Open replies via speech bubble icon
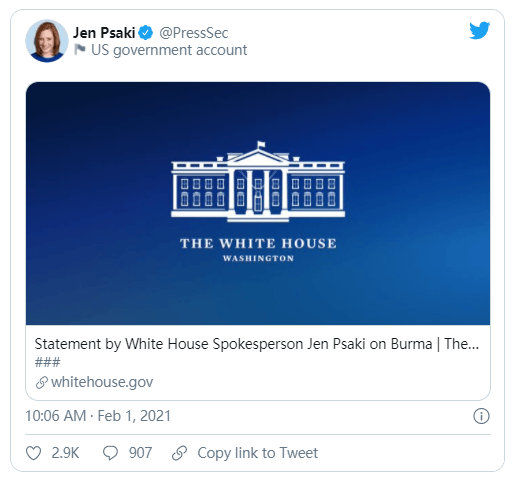Image resolution: width=514 pixels, height=478 pixels. (x=110, y=453)
